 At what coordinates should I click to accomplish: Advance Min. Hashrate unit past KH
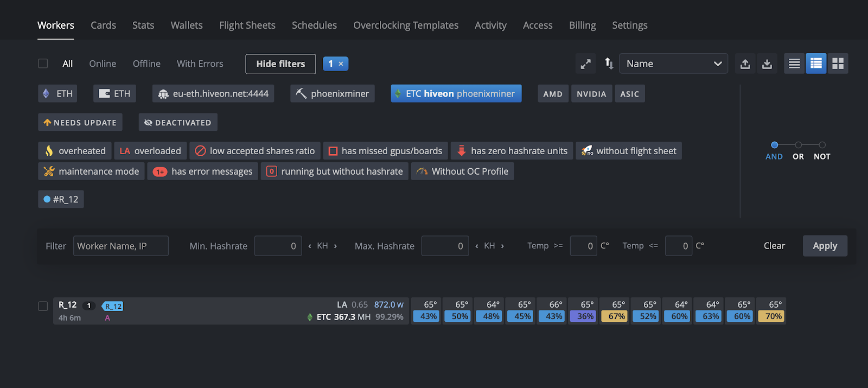tap(335, 246)
